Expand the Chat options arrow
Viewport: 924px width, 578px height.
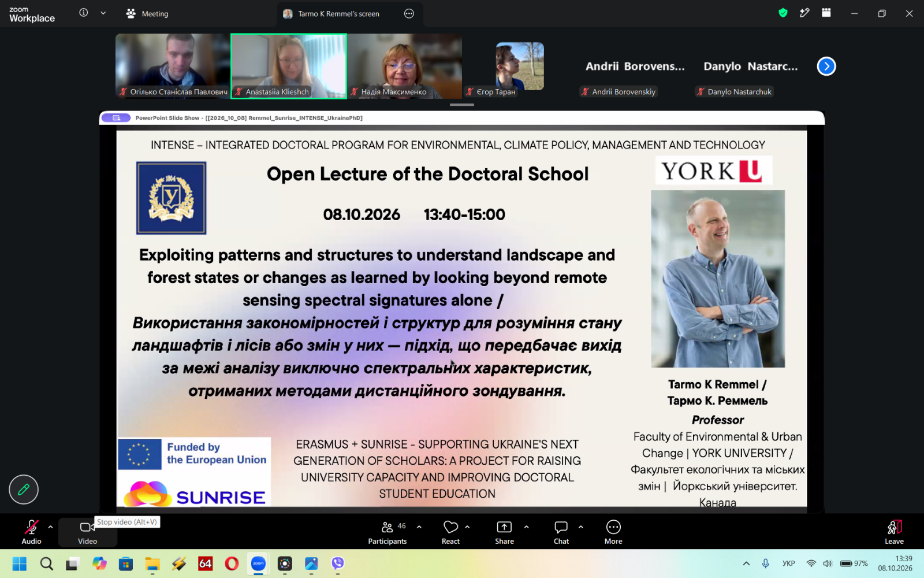coord(581,527)
